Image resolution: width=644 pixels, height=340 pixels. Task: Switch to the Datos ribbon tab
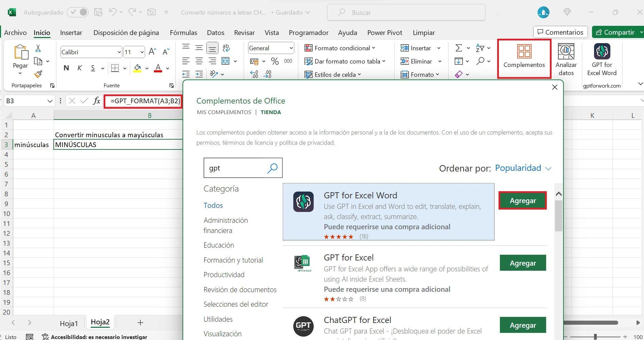tap(215, 32)
